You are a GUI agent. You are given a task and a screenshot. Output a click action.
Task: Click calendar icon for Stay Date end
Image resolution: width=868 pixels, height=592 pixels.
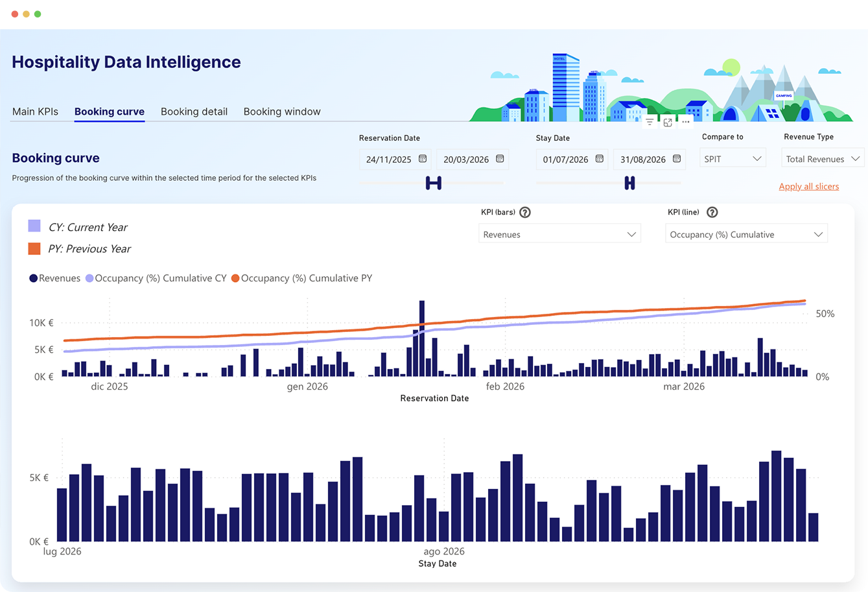(677, 159)
